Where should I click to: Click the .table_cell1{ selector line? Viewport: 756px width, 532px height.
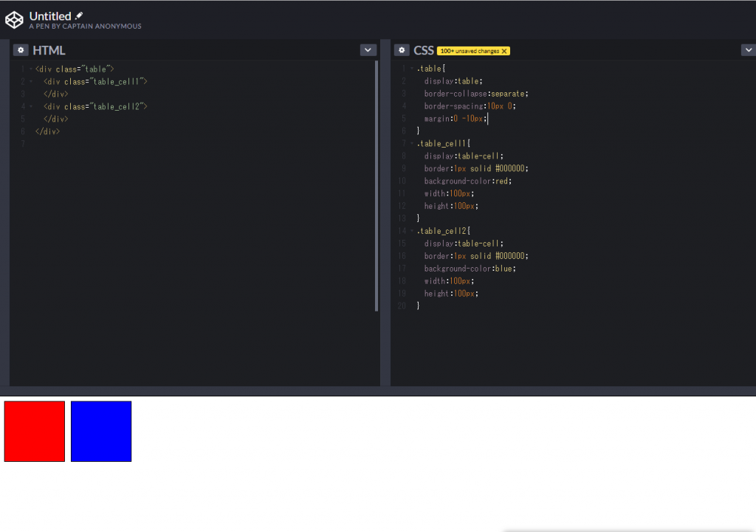tap(444, 144)
